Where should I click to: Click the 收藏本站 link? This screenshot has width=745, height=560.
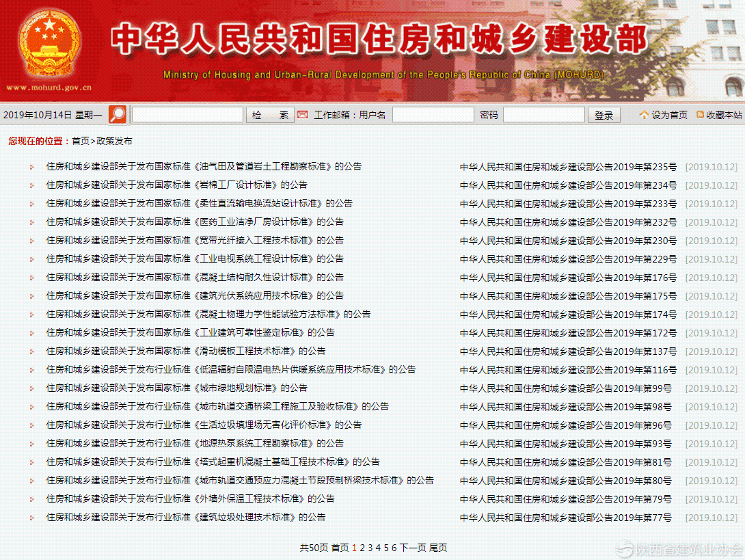click(724, 115)
